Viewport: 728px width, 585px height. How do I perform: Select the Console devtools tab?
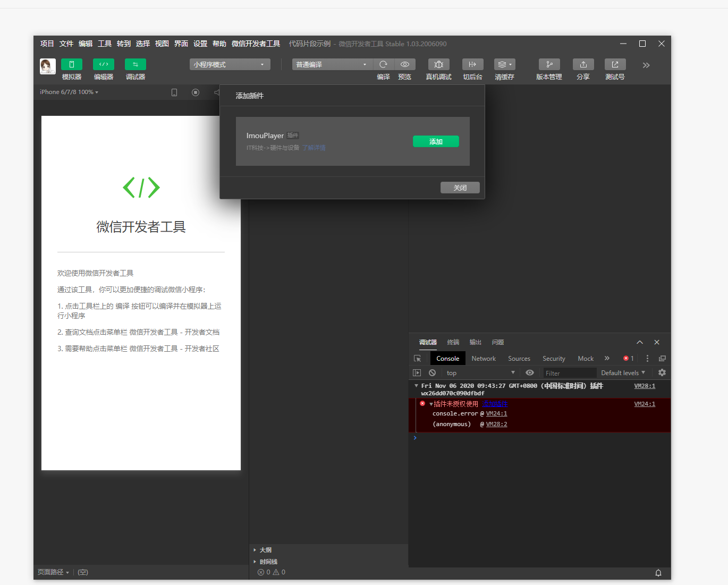448,359
